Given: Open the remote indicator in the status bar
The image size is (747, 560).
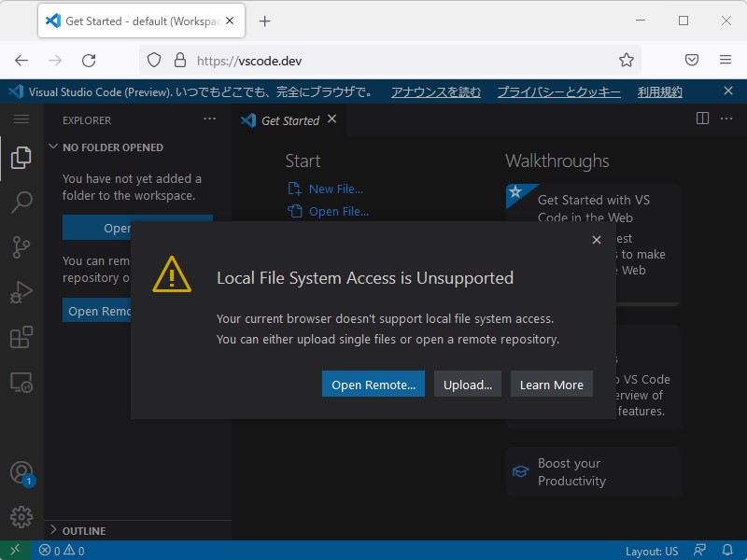Looking at the screenshot, I should coord(14,551).
